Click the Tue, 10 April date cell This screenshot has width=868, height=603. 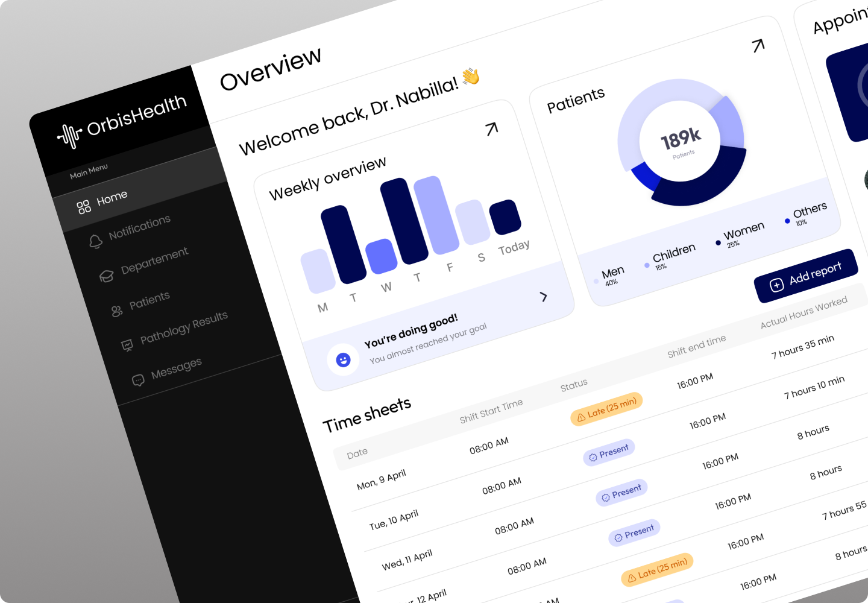(x=394, y=520)
